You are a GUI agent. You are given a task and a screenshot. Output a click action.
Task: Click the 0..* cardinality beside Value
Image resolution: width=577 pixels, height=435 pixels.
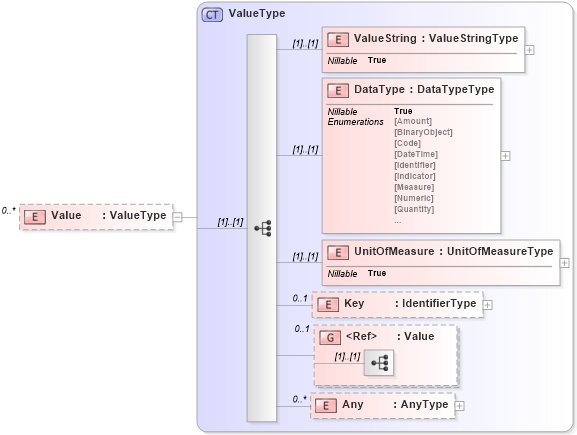pyautogui.click(x=9, y=211)
